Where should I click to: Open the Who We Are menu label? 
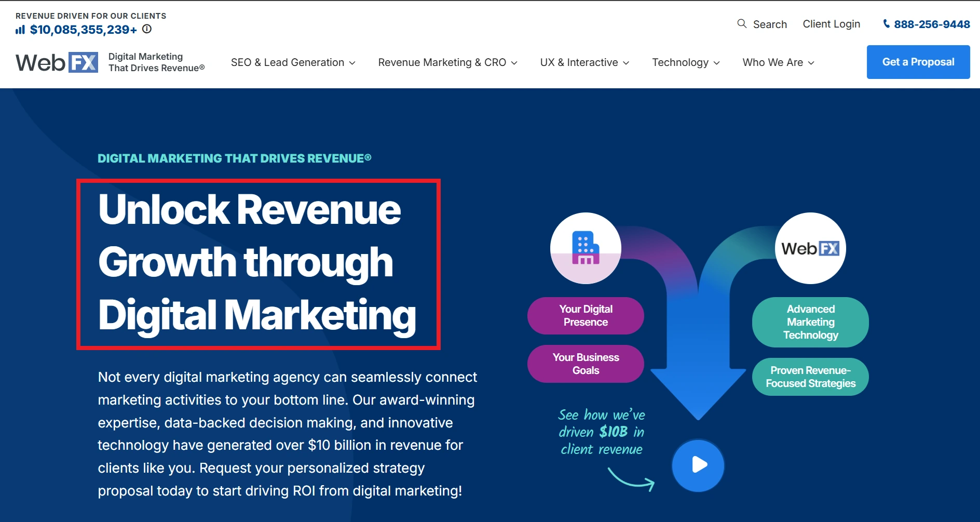tap(773, 62)
